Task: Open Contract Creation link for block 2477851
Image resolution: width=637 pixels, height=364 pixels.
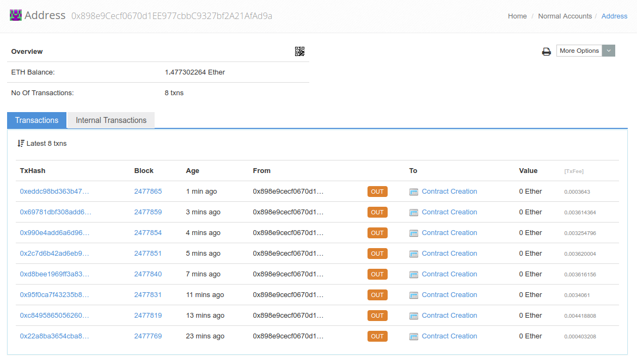Action: coord(449,254)
